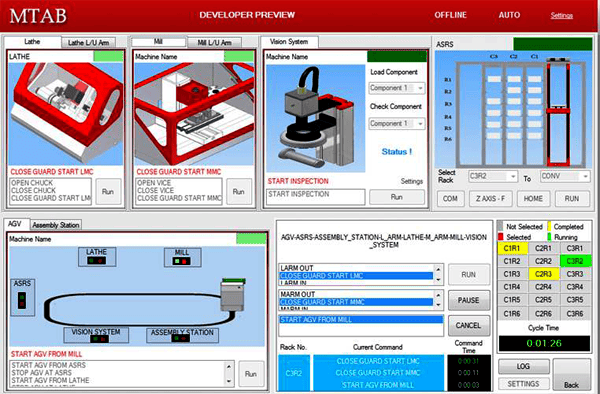The height and width of the screenshot is (394, 600).
Task: Toggle rack cell C3R2
Action: tap(575, 261)
